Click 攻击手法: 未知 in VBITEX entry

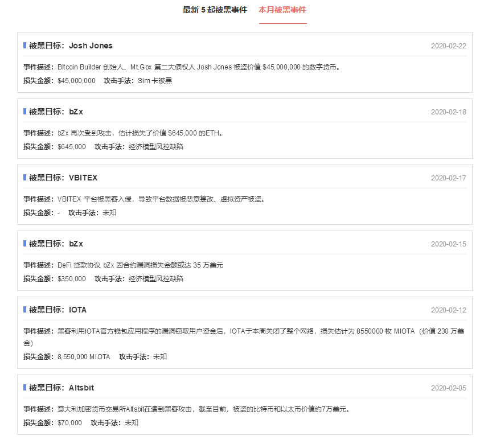(x=92, y=213)
